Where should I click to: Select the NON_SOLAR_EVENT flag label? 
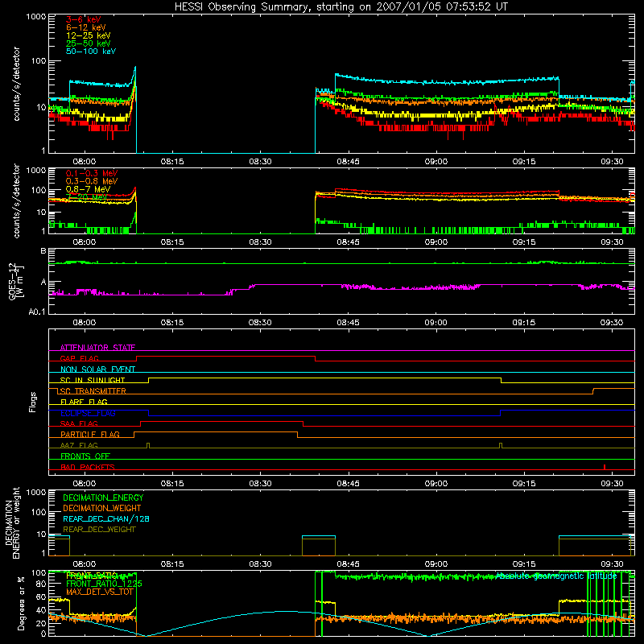[x=97, y=369]
